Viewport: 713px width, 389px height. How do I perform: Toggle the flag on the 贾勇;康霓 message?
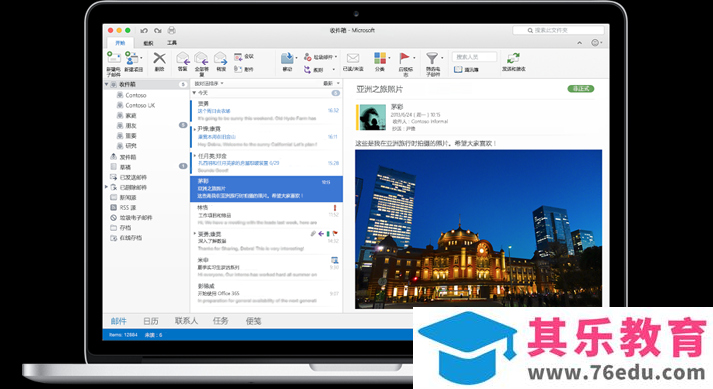335,233
